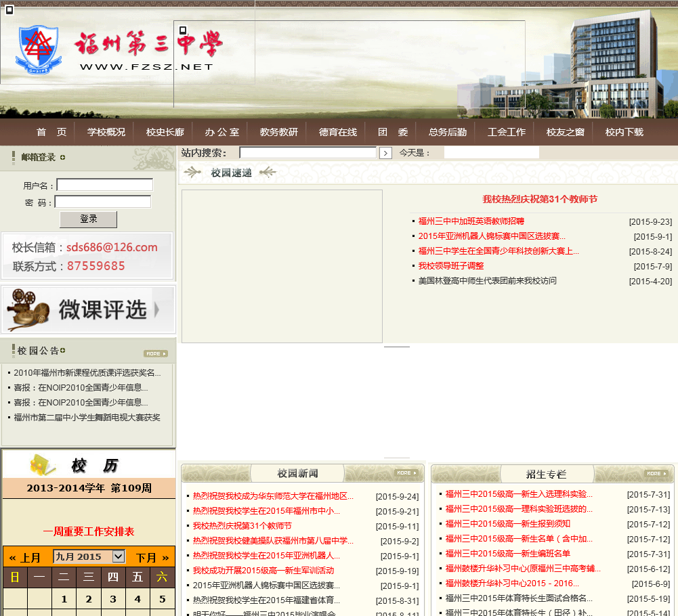This screenshot has width=678, height=616.
Task: Open 我校领导班子调整 link
Action: (x=451, y=266)
